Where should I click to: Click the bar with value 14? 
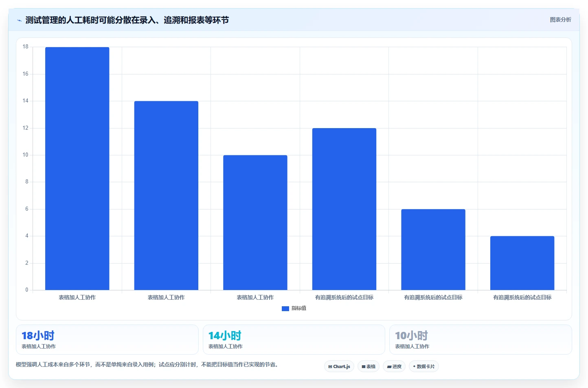coord(166,196)
